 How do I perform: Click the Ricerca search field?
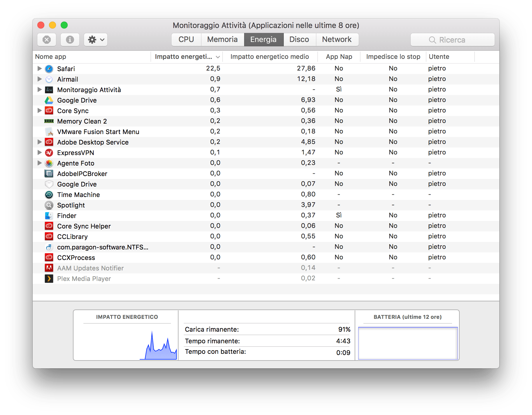453,40
